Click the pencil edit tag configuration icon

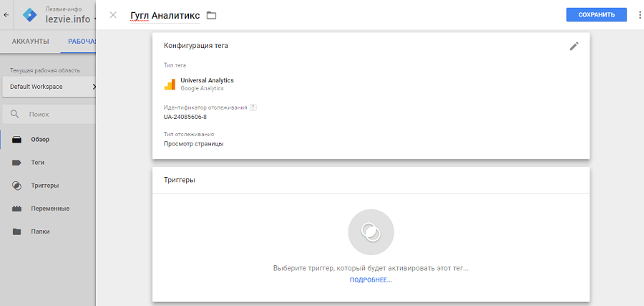(x=574, y=46)
